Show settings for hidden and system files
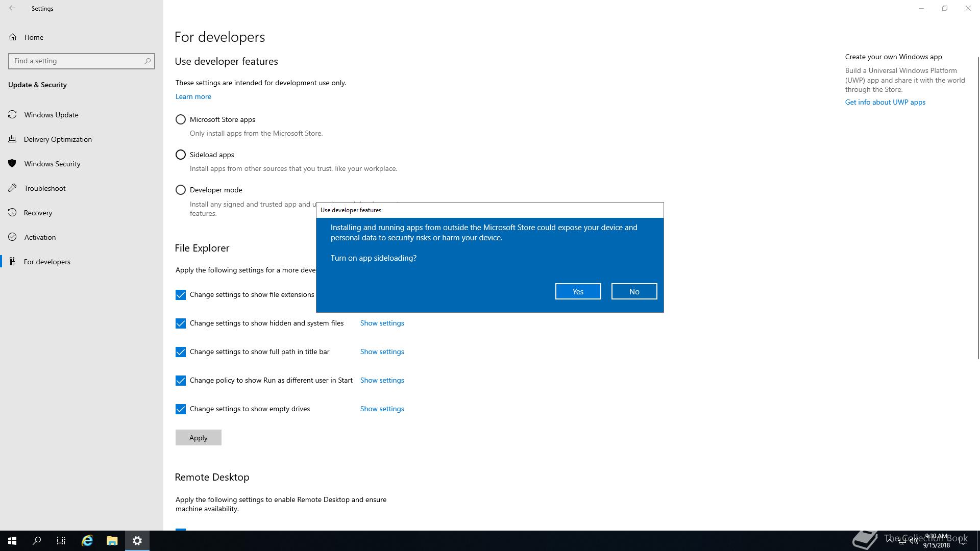Viewport: 980px width, 551px height. 382,323
